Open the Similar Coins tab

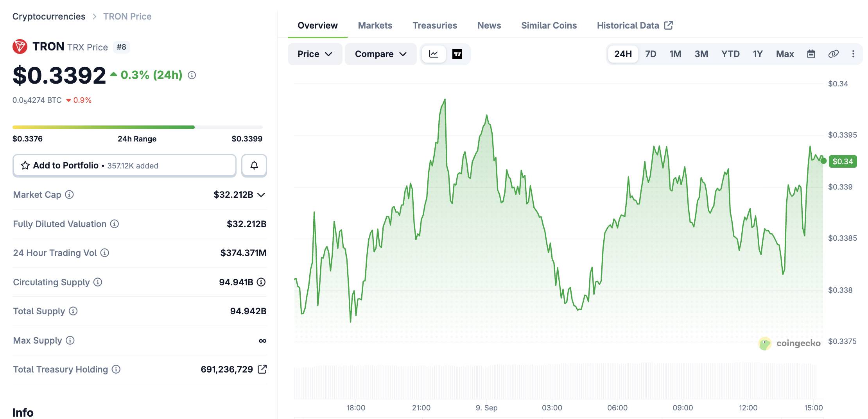tap(549, 25)
